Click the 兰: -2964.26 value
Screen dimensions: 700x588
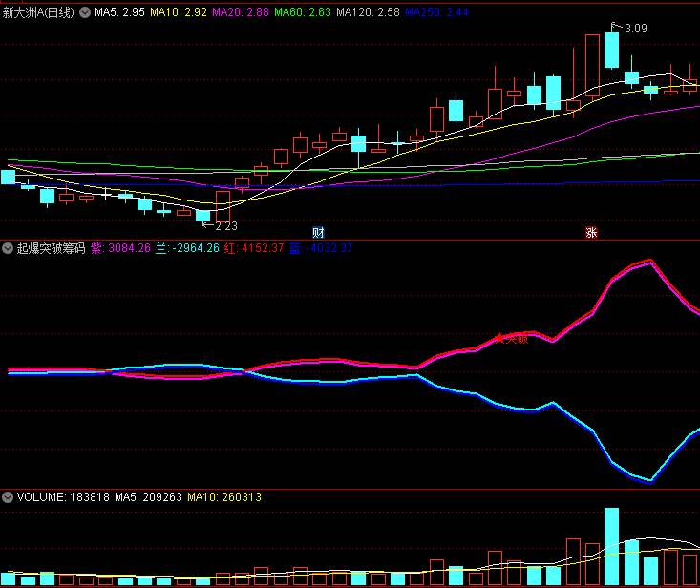(187, 248)
